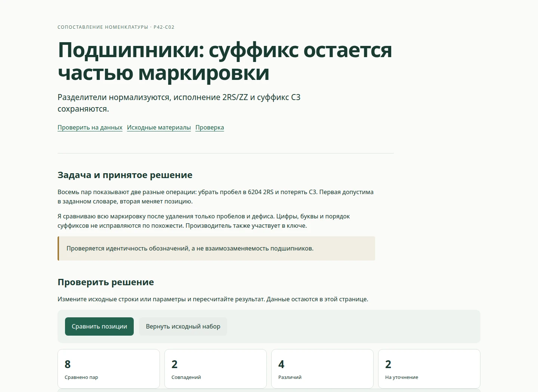Select the 'Совпадений' stat card

(x=216, y=369)
